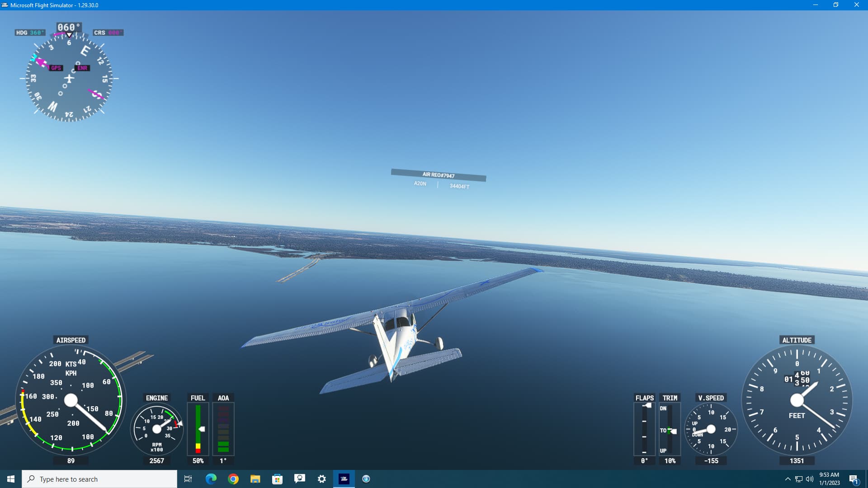Click the 2567 RPM value

point(157,461)
